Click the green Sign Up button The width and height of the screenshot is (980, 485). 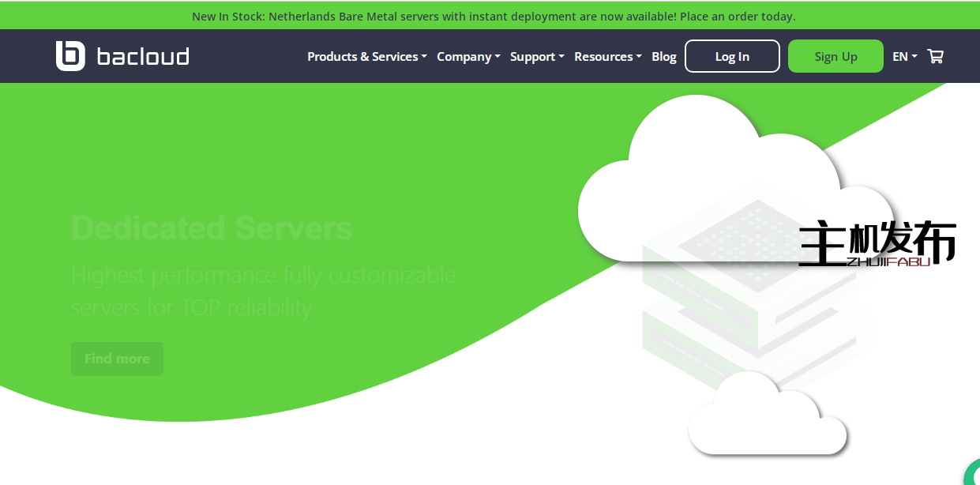[x=835, y=56]
